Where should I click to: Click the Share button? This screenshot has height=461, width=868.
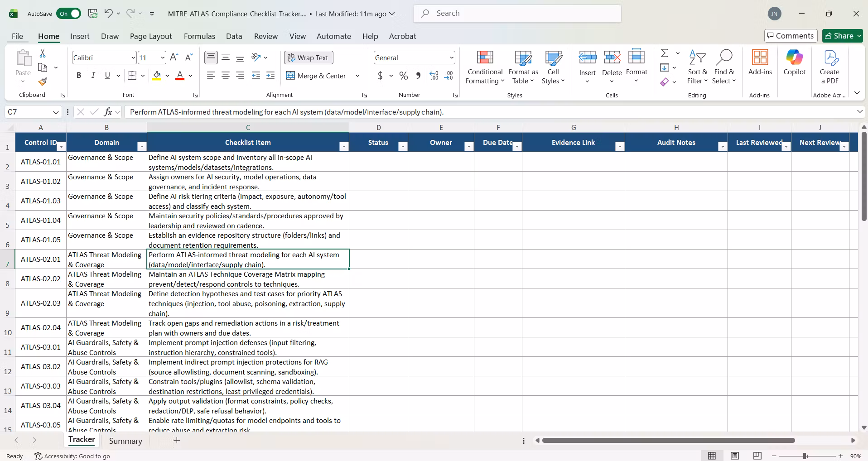coord(843,36)
